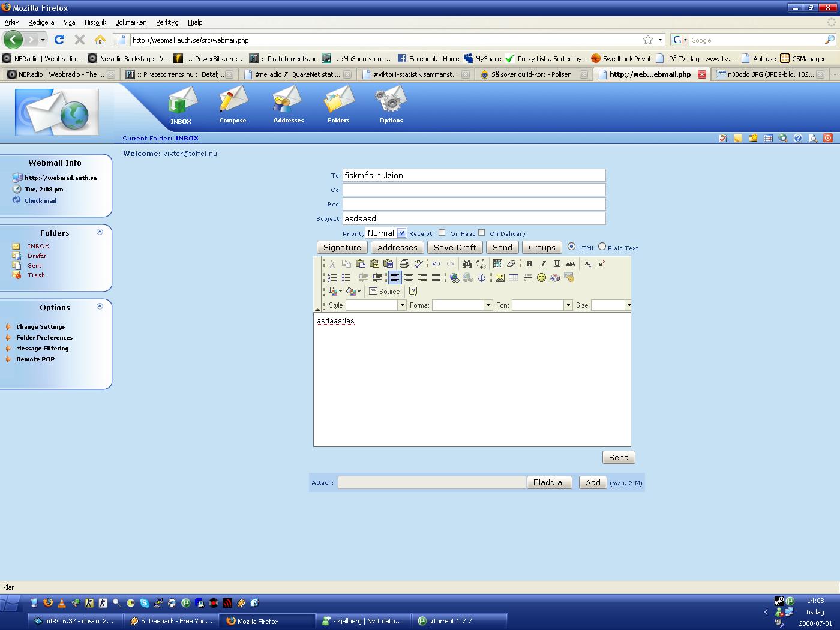
Task: Print the message using the printer icon
Action: pos(404,263)
